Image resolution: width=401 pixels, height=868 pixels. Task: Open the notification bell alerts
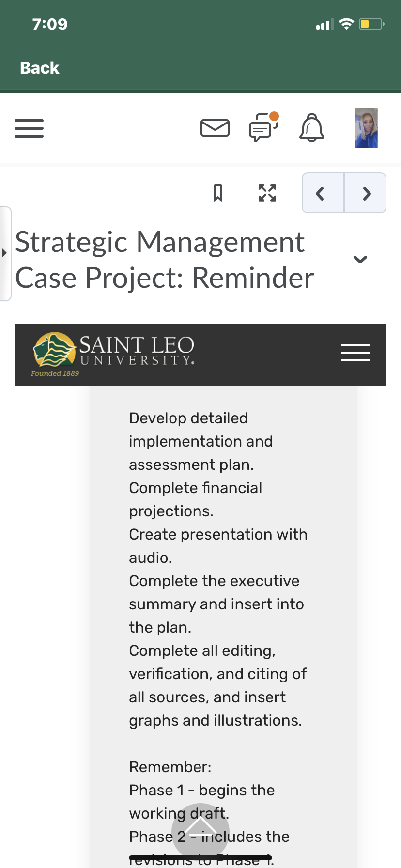point(312,128)
